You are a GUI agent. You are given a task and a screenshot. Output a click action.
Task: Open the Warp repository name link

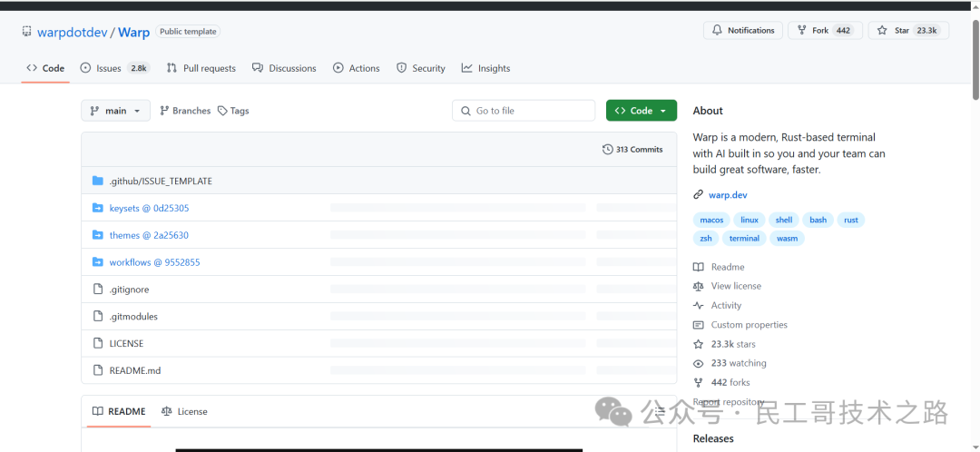[133, 33]
